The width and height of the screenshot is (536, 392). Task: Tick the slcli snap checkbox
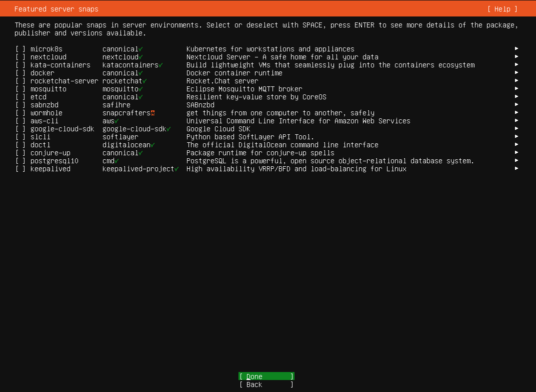click(20, 137)
